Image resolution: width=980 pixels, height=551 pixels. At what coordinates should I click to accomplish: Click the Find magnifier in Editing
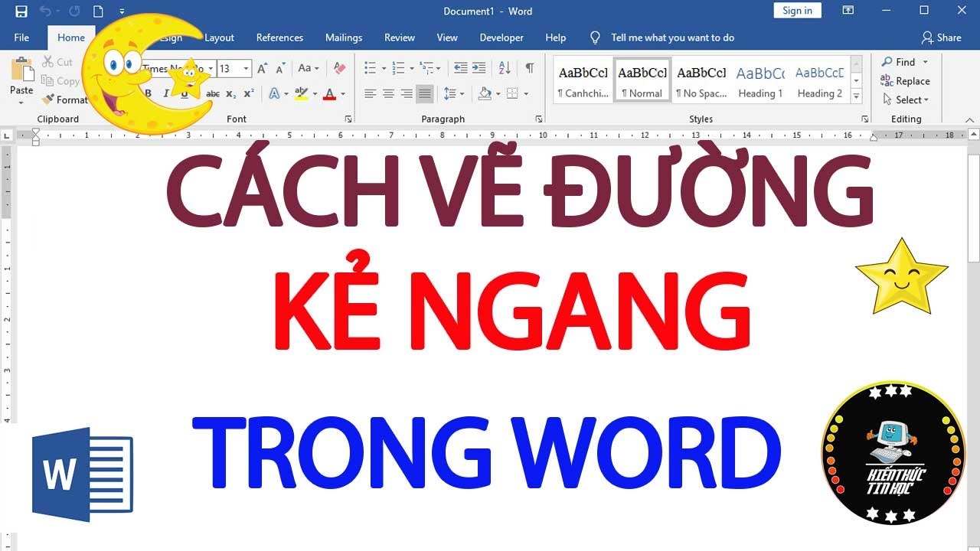coord(887,62)
